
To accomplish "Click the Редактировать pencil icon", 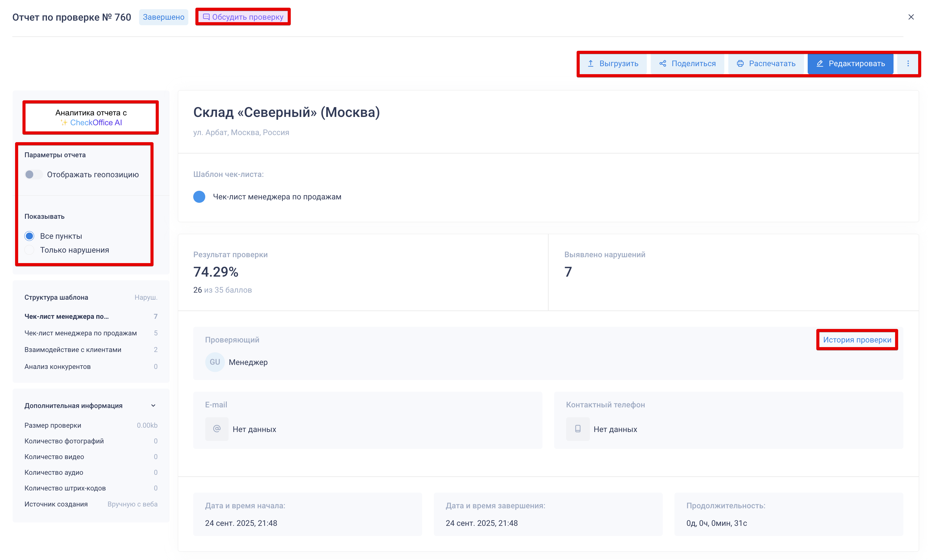I will 819,63.
